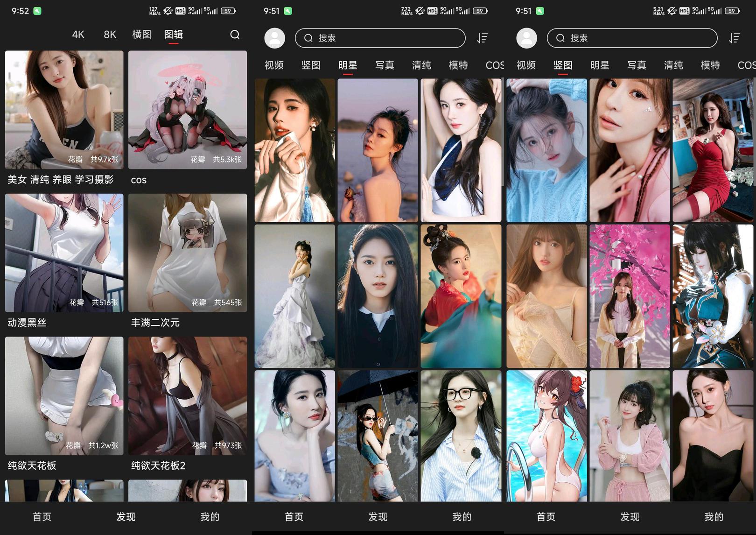The height and width of the screenshot is (535, 756).
Task: Open the 视频 tab in the right screen
Action: click(x=526, y=65)
